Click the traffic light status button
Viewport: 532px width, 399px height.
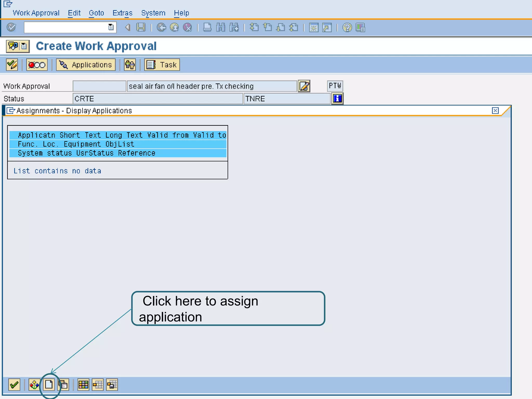click(37, 65)
